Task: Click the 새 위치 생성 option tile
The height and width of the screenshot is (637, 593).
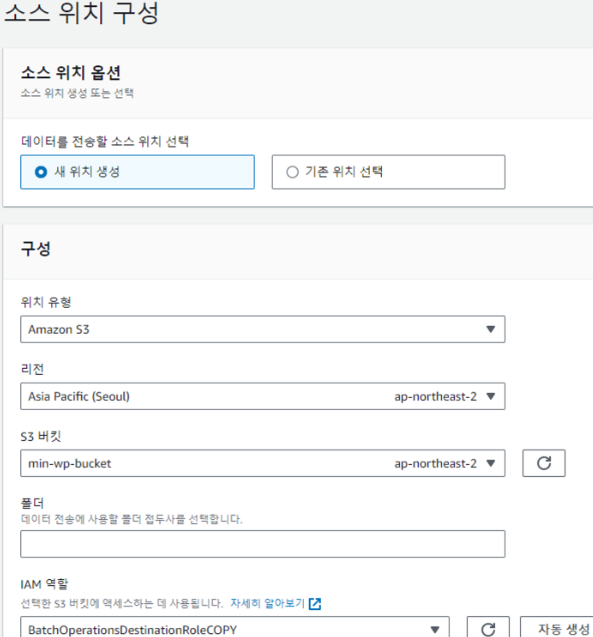Action: click(137, 172)
